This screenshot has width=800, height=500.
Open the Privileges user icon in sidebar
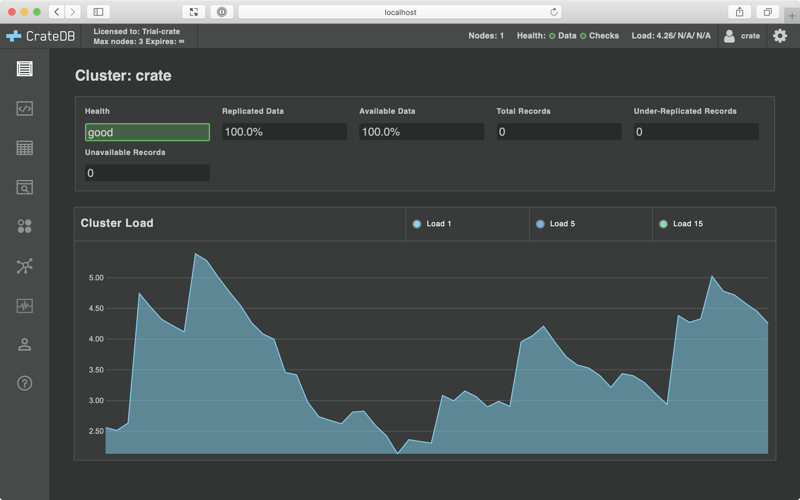point(24,345)
